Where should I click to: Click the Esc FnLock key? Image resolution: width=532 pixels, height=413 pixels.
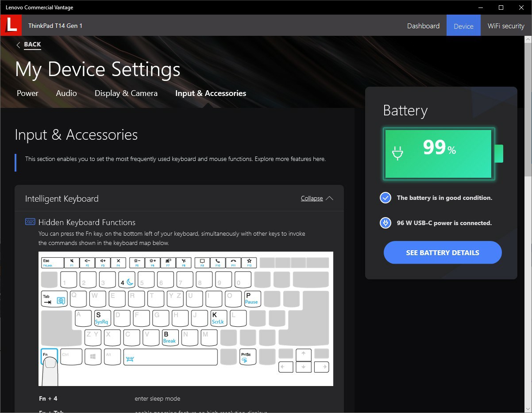tap(53, 263)
